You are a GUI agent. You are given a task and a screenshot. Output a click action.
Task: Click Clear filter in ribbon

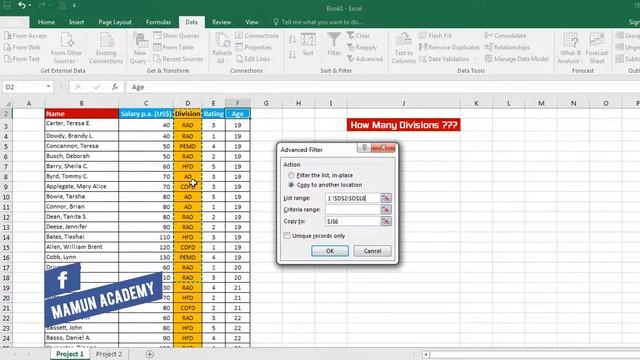[x=358, y=36]
